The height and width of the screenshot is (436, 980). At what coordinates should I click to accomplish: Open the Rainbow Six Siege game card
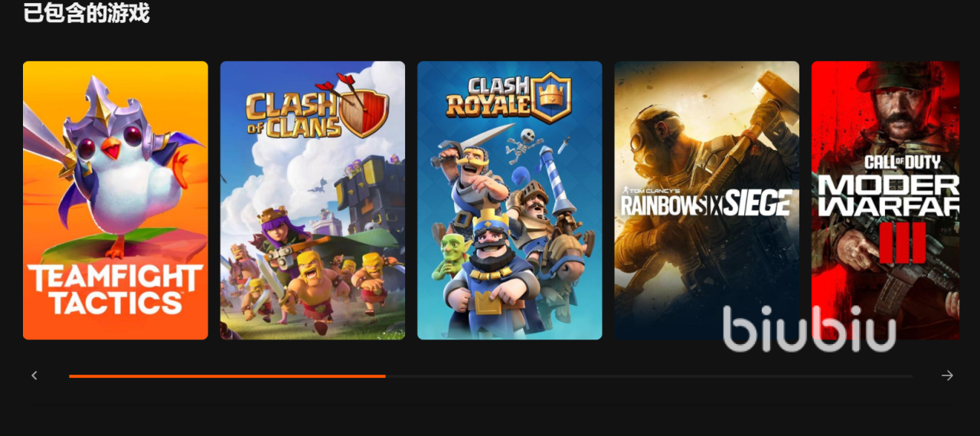pyautogui.click(x=707, y=200)
